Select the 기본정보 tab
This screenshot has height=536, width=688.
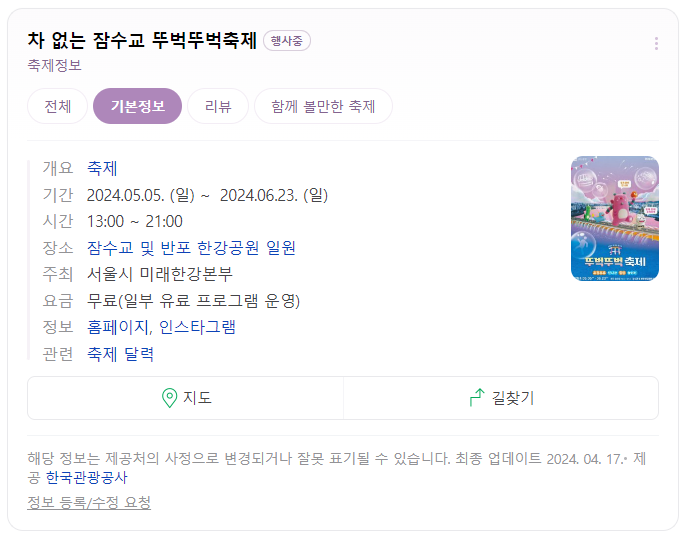coord(137,106)
